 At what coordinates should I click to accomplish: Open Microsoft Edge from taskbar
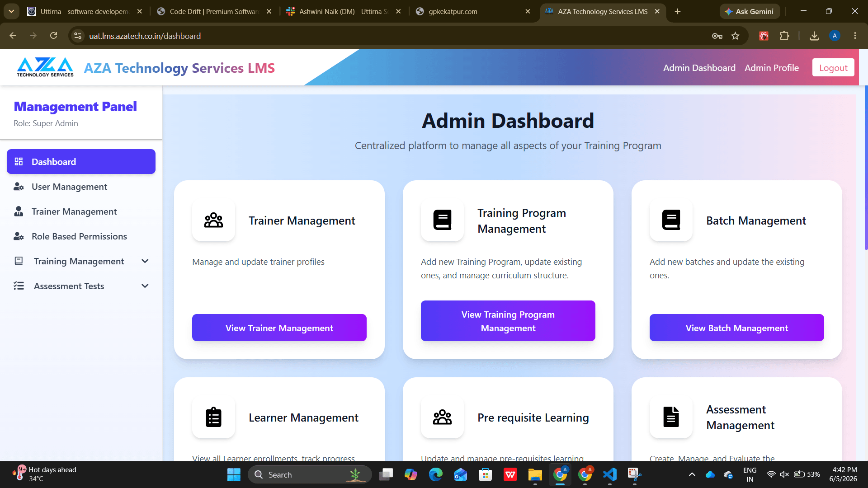pos(435,474)
